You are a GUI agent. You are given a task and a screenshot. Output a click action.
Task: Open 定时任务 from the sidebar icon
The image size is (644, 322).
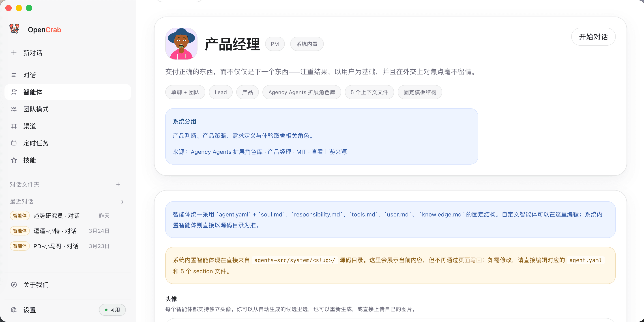(14, 143)
